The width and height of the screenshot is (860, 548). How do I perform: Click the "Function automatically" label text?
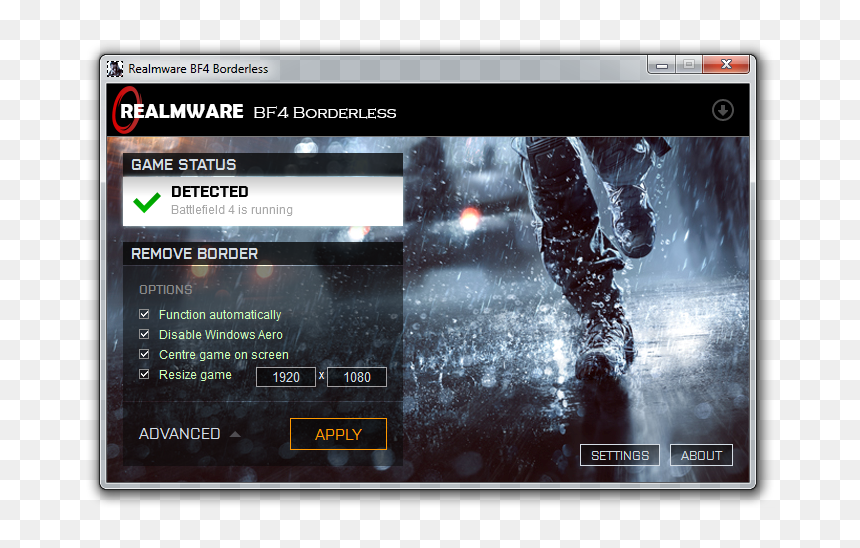pyautogui.click(x=220, y=314)
